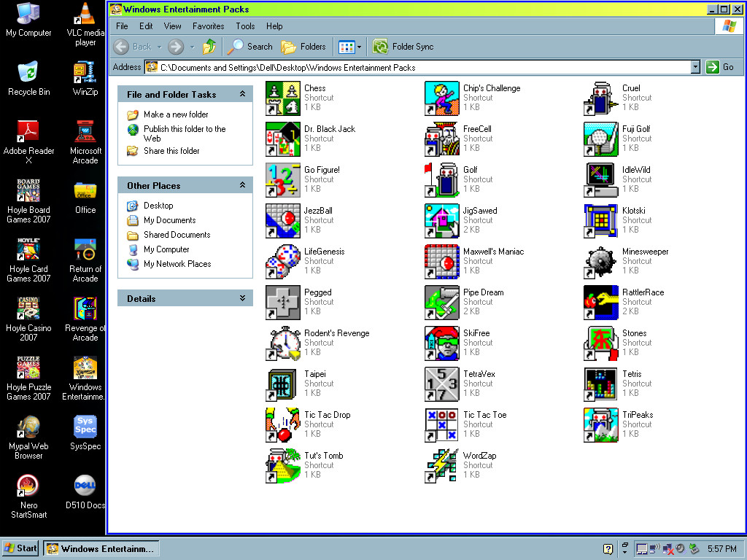Click the JezzBall game icon

pos(283,221)
